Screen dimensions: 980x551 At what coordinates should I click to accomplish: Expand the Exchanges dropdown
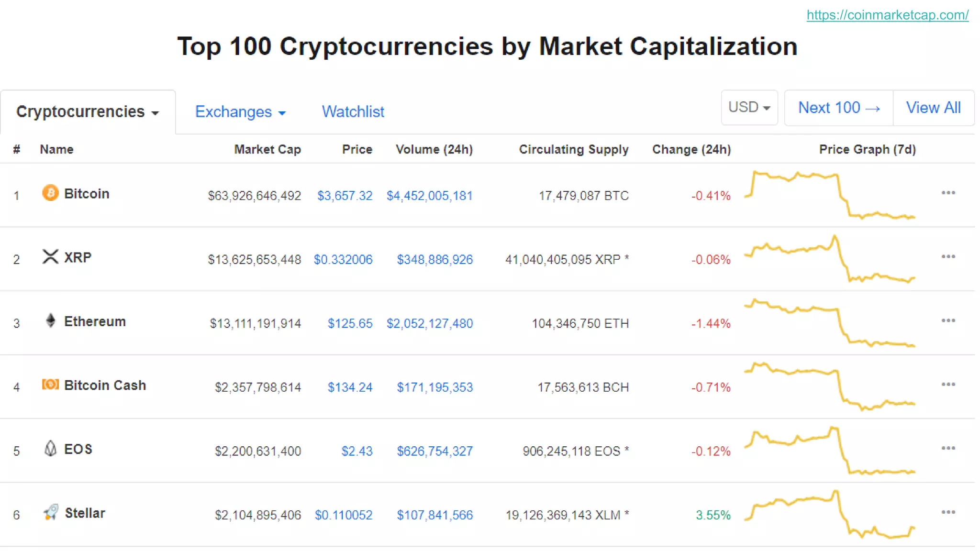click(240, 112)
